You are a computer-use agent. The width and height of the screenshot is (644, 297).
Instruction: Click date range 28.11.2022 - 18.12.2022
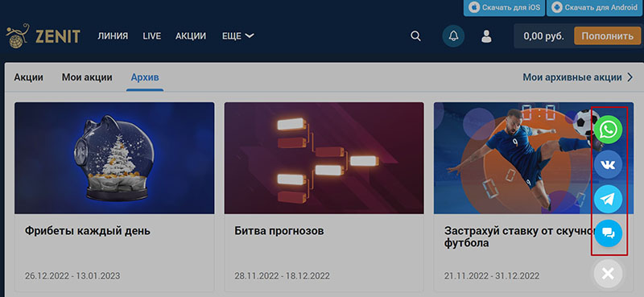pos(282,275)
